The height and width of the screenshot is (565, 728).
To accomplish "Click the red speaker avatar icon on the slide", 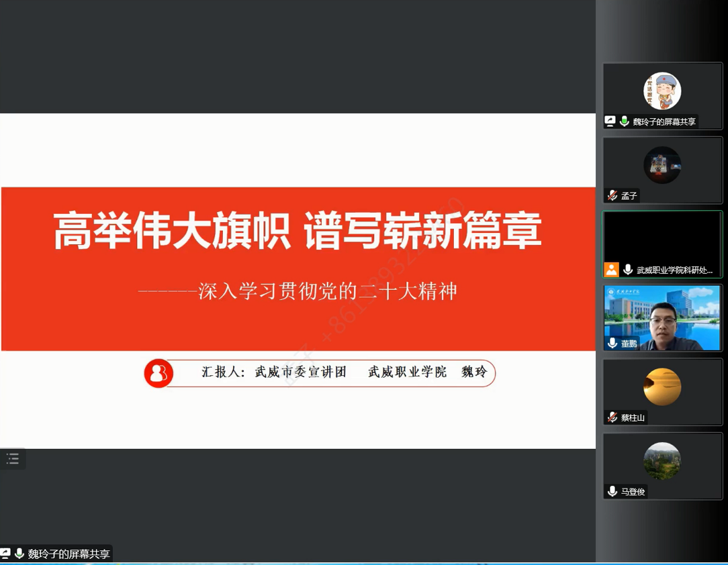I will 158,373.
